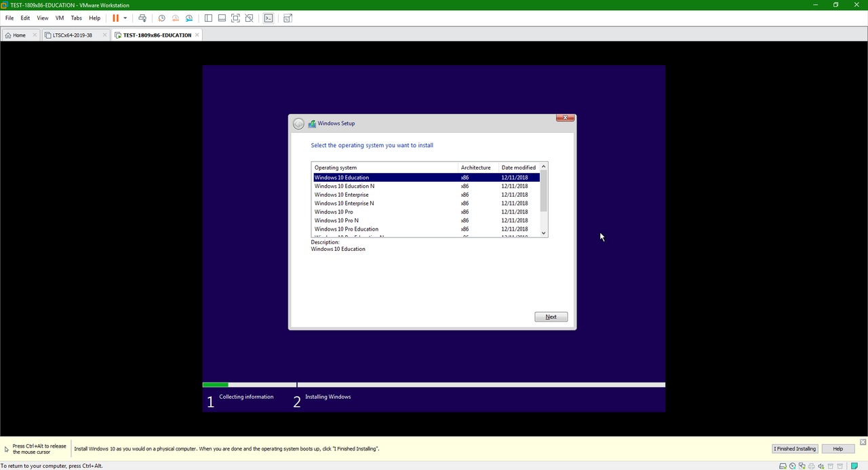Click the Unity mode toolbar icon
This screenshot has height=470, width=868.
coord(249,18)
